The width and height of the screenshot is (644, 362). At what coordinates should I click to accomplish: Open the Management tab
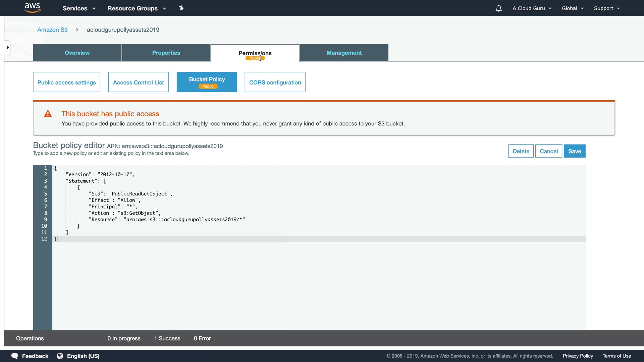tap(344, 53)
